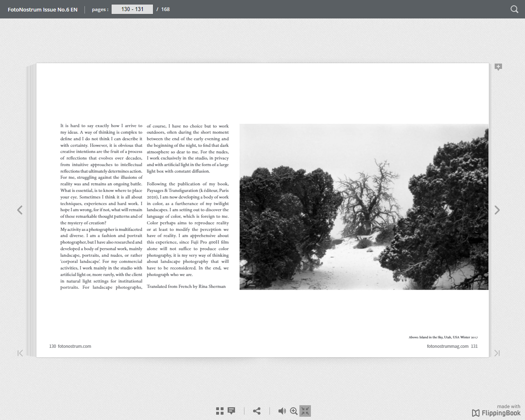Screen dimensions: 525x420
Task: Jump to the first page
Action: click(x=20, y=353)
